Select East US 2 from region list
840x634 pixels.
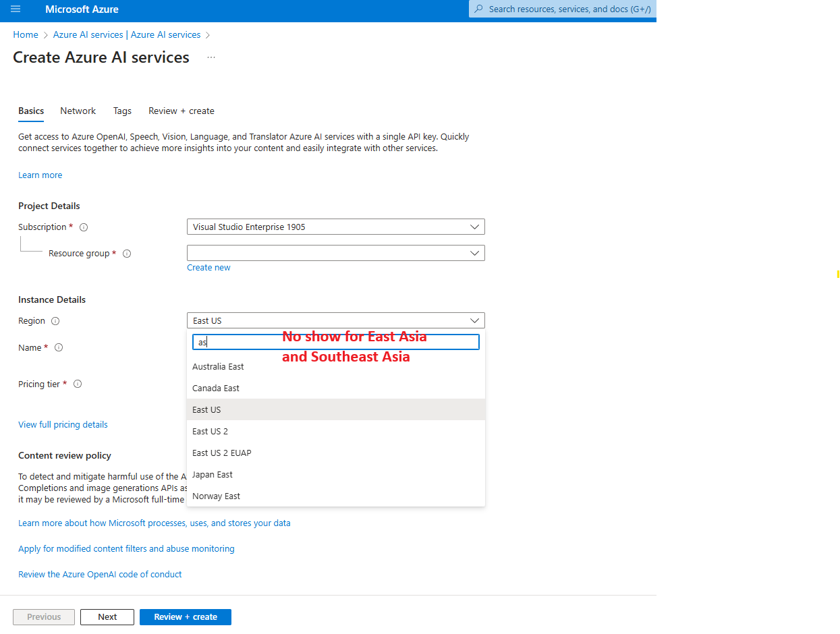(x=336, y=431)
